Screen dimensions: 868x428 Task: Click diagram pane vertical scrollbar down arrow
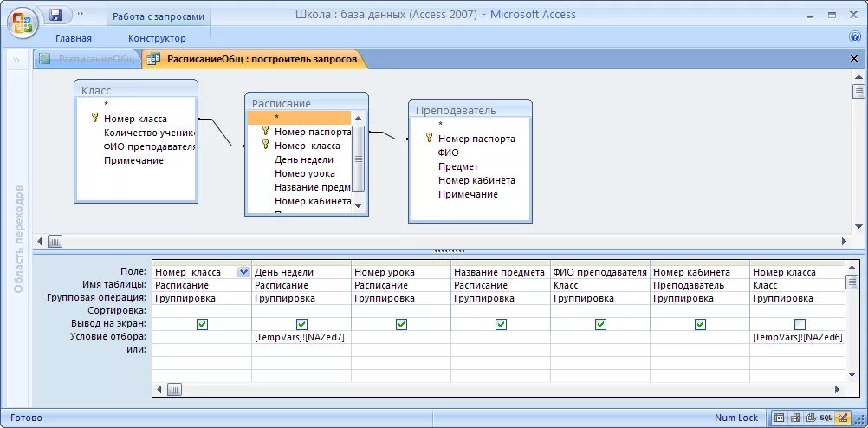858,226
